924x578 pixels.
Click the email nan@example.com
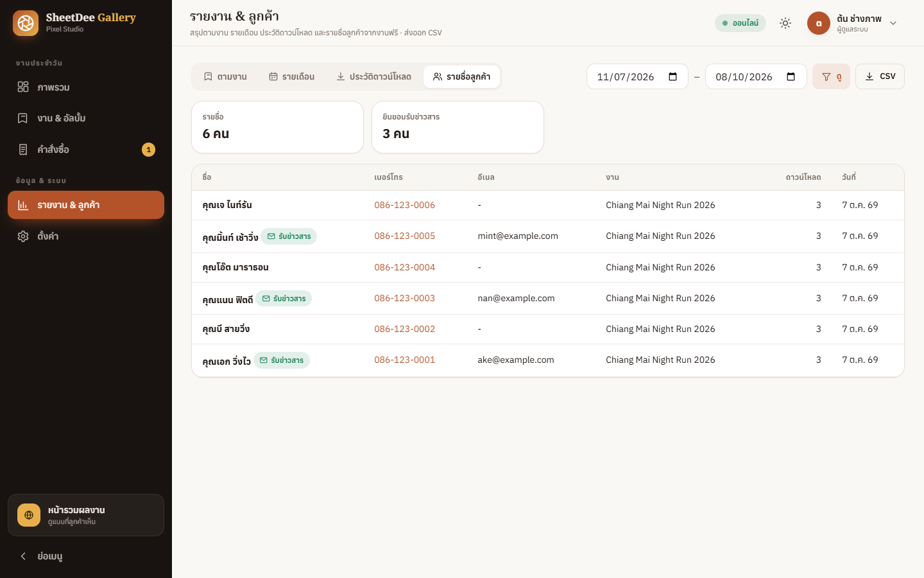516,299
